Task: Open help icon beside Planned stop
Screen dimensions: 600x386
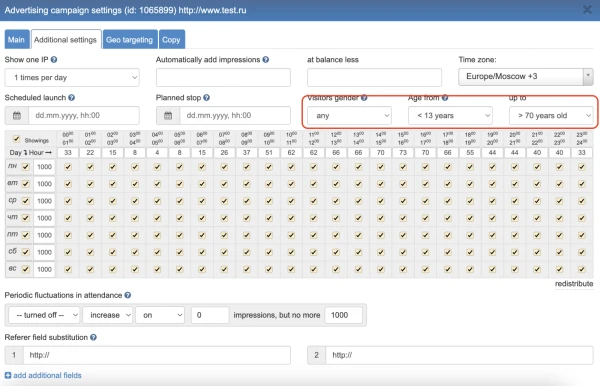Action: 207,98
